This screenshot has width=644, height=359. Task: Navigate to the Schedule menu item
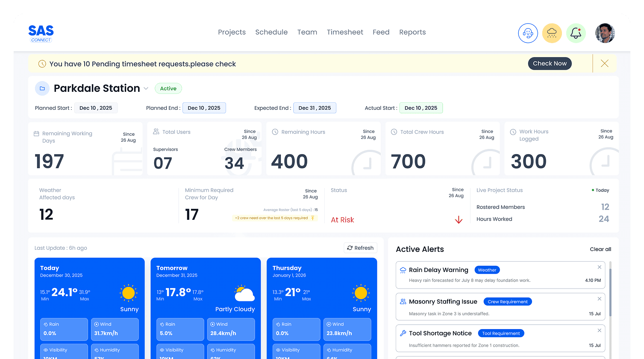271,32
